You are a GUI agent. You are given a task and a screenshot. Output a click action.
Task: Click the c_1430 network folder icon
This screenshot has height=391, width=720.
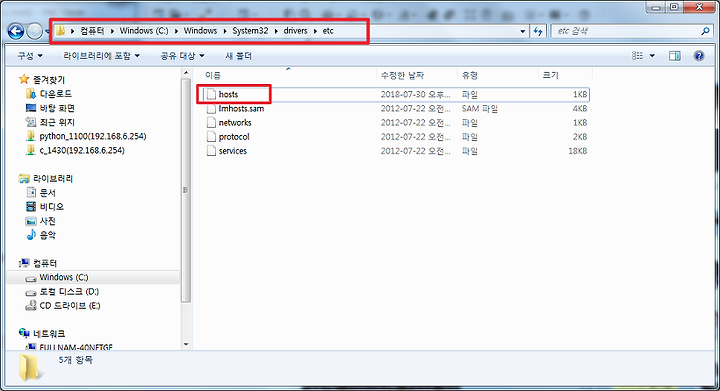(x=31, y=150)
